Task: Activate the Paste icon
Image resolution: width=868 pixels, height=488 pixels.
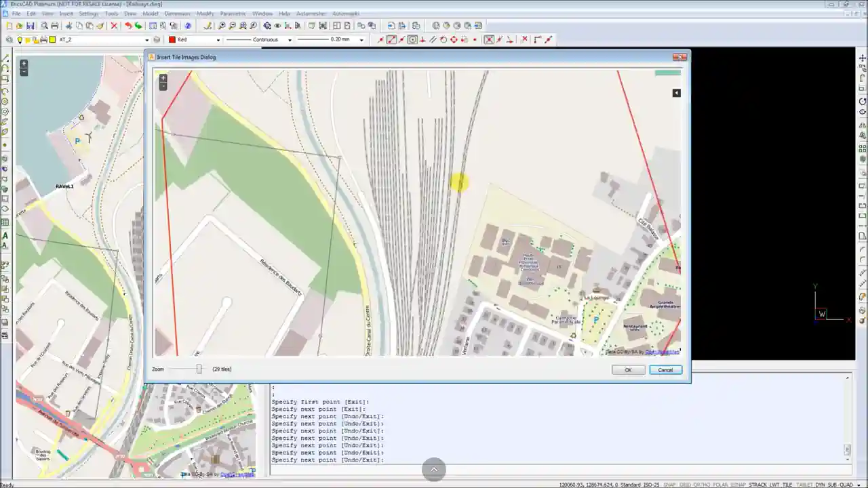Action: pos(89,25)
